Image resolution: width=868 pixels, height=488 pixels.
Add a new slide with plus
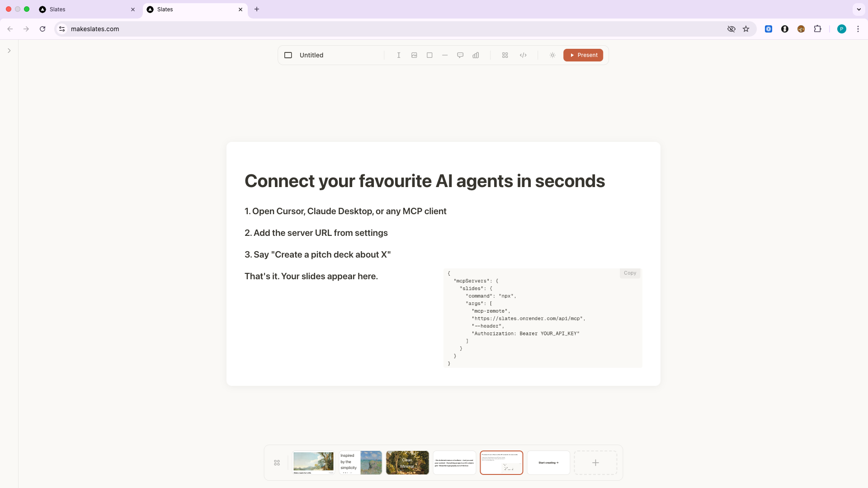click(x=595, y=462)
